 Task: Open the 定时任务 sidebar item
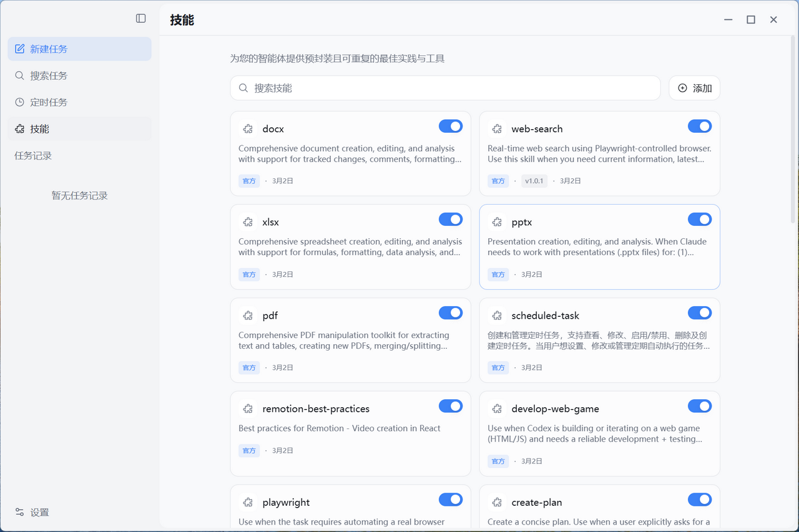pyautogui.click(x=79, y=102)
